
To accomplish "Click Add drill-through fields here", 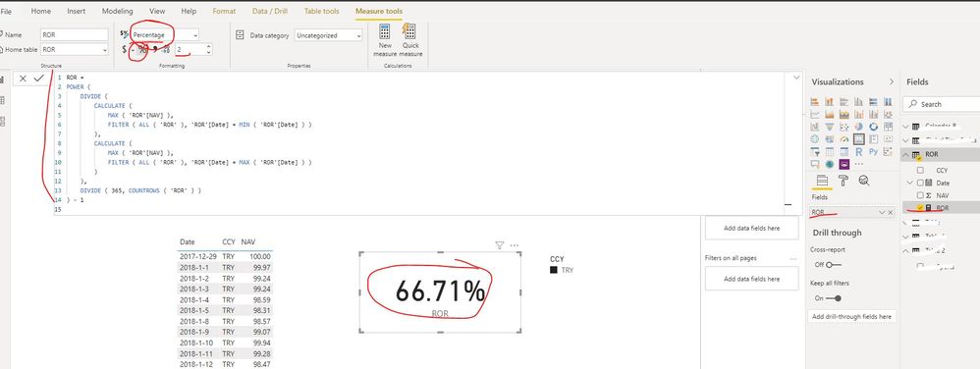I will [x=852, y=317].
